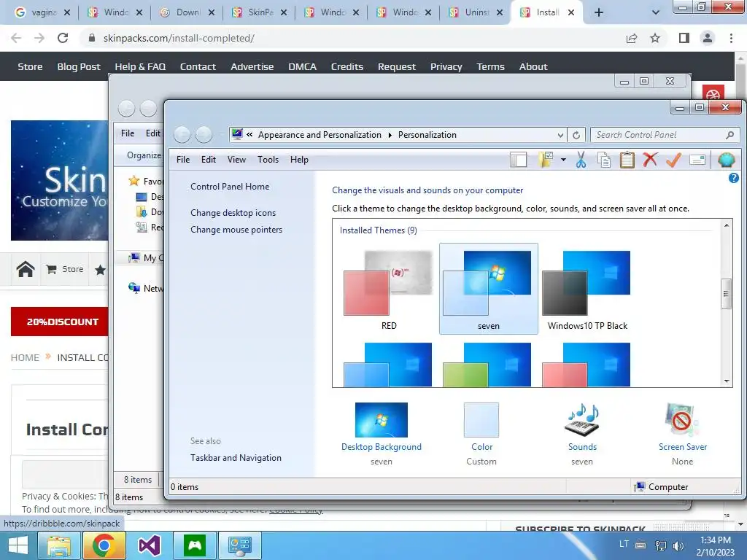Image resolution: width=747 pixels, height=560 pixels.
Task: Open the Tools menu
Action: (x=268, y=160)
